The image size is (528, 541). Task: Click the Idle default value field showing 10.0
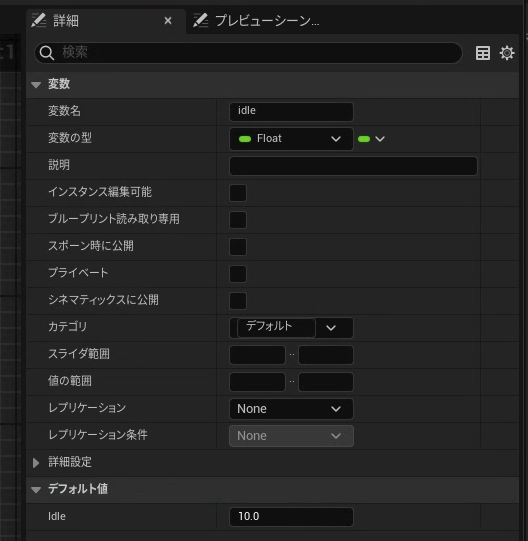[291, 517]
